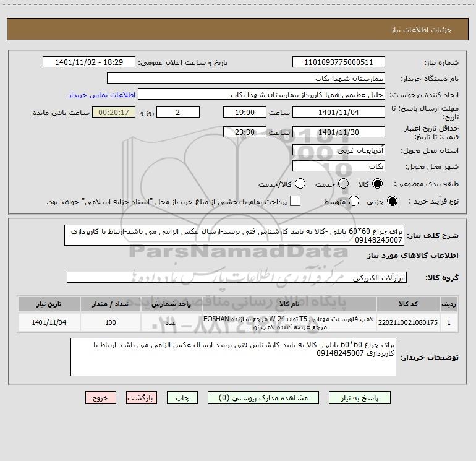Toggle the اسناد خزانه اسلامی payment checkbox
Viewport: 476px width, 461px height.
point(295,201)
